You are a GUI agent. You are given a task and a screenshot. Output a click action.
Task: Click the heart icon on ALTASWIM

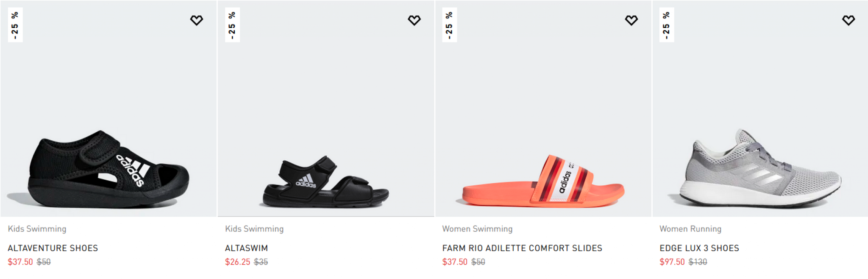[414, 19]
